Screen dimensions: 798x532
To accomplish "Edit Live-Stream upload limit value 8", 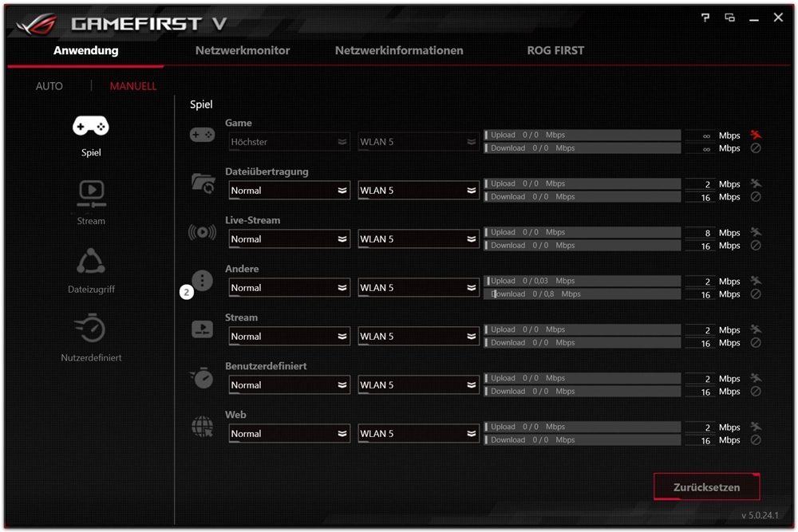I will pos(701,233).
